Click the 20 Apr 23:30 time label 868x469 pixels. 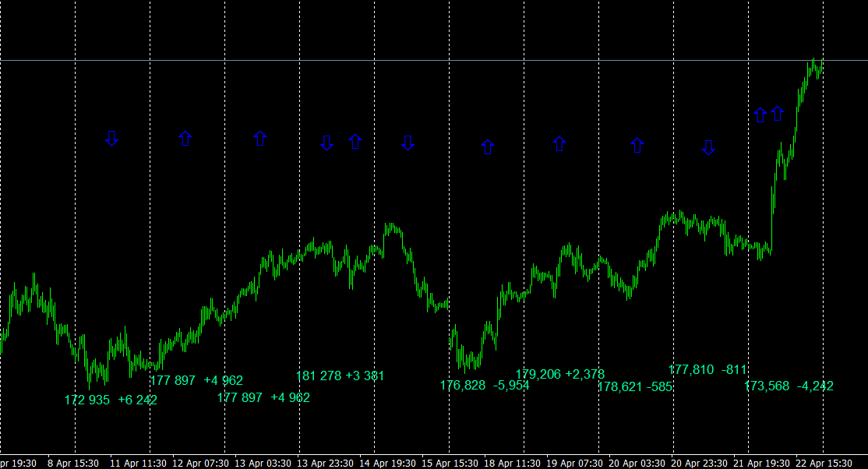tap(700, 463)
